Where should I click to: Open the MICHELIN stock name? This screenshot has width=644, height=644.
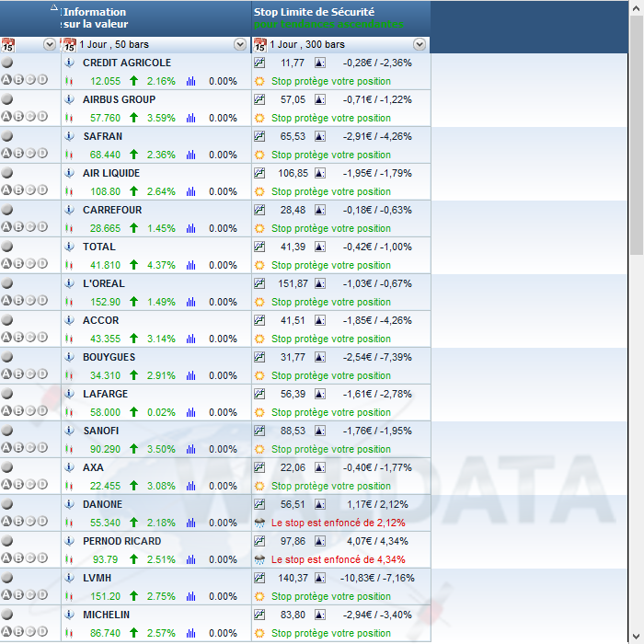coord(106,615)
